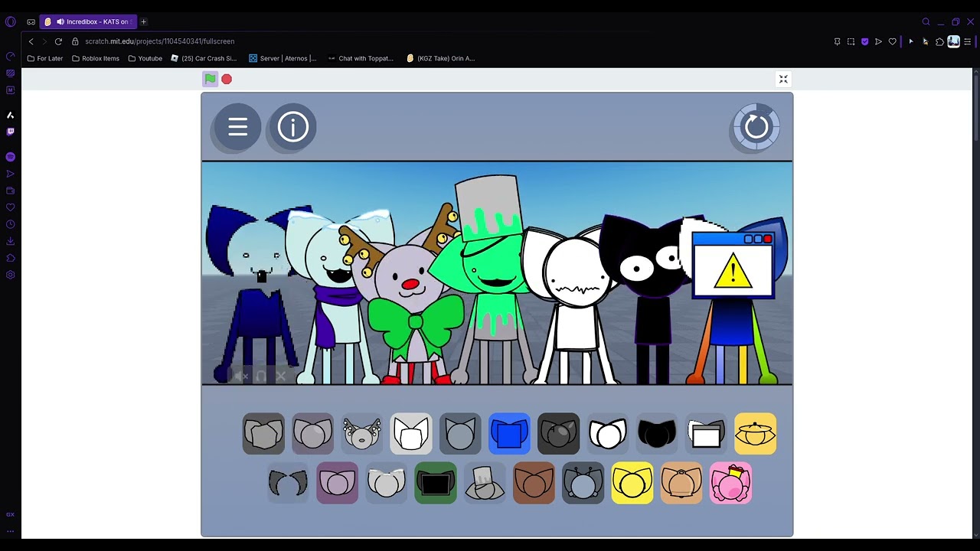The width and height of the screenshot is (980, 551).
Task: Click the white squiggly-mouth cat character
Action: pyautogui.click(x=576, y=306)
